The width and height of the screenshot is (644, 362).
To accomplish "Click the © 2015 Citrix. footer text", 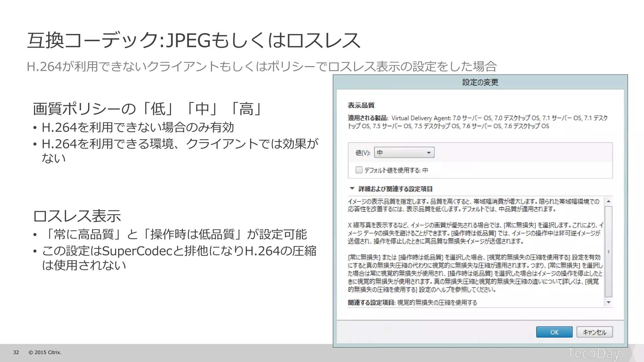I will click(45, 353).
